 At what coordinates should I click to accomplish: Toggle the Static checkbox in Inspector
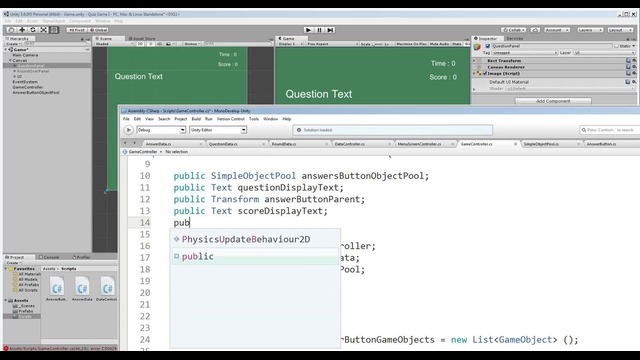(x=616, y=46)
